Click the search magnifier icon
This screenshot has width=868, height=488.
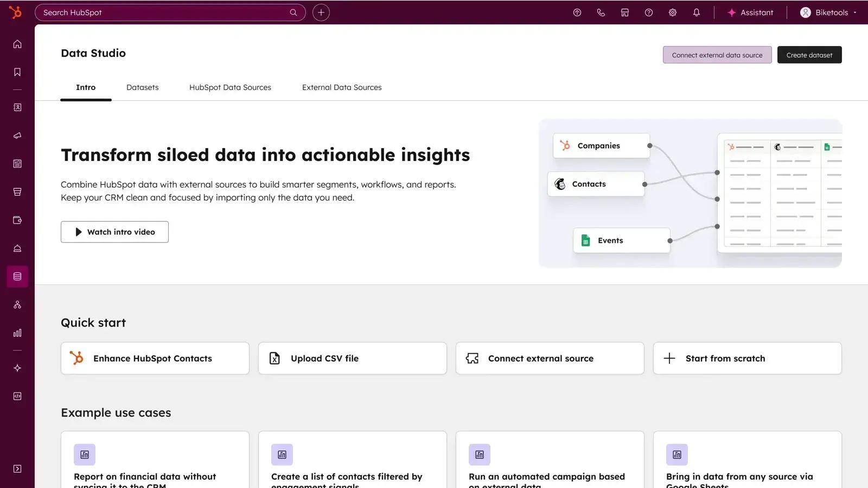tap(293, 12)
